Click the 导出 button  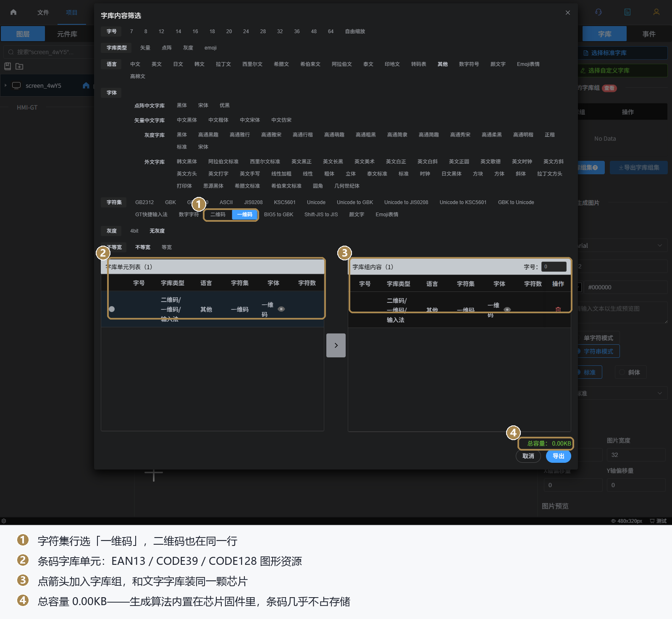coord(559,456)
